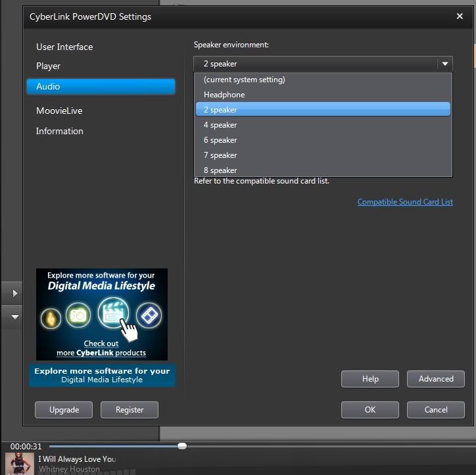Image resolution: width=476 pixels, height=475 pixels.
Task: Open the MoovieLive settings section
Action: [x=59, y=111]
